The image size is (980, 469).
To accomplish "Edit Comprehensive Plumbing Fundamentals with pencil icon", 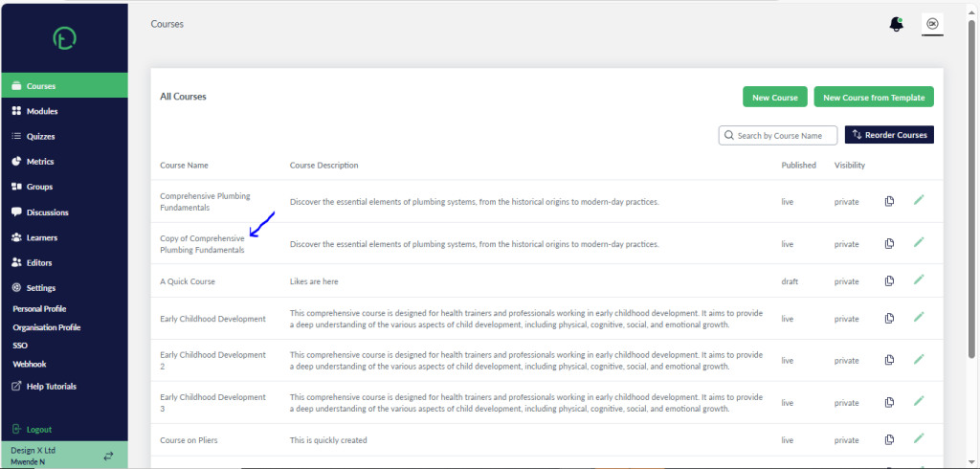I will 918,200.
